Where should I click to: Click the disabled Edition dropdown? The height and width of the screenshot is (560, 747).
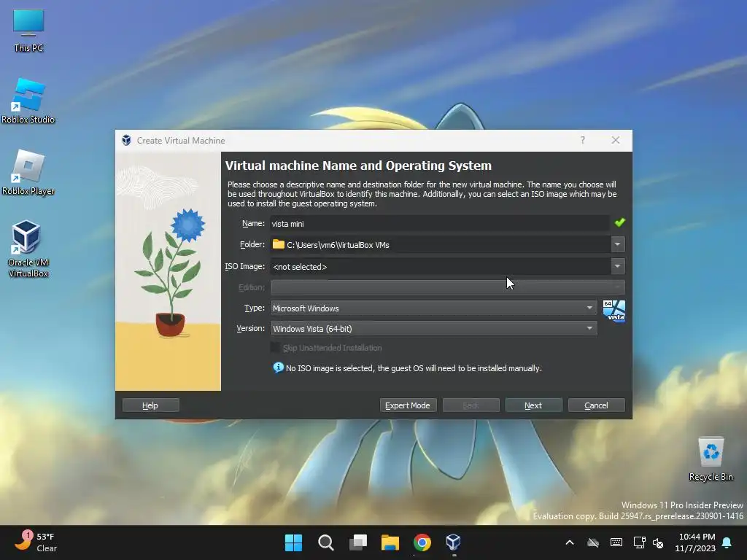click(447, 287)
